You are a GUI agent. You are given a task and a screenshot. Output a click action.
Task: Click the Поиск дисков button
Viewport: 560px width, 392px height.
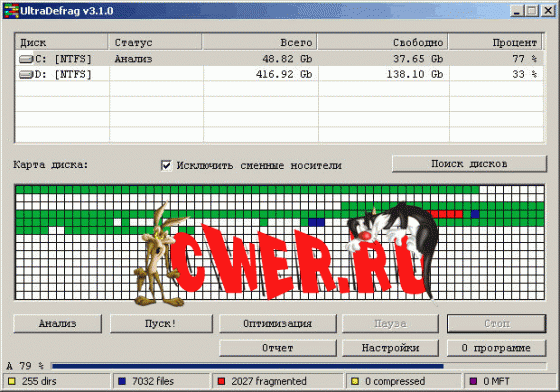[x=469, y=164]
